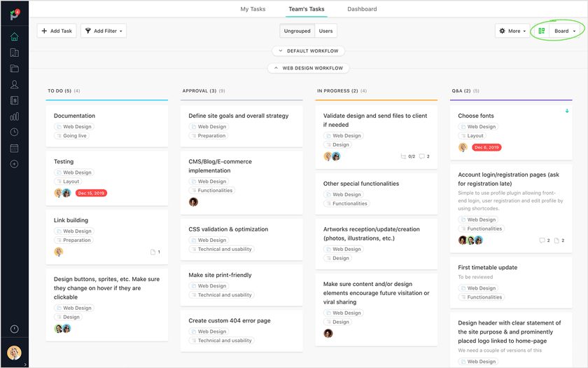
Task: Open Other special functionalities task card
Action: coord(376,193)
